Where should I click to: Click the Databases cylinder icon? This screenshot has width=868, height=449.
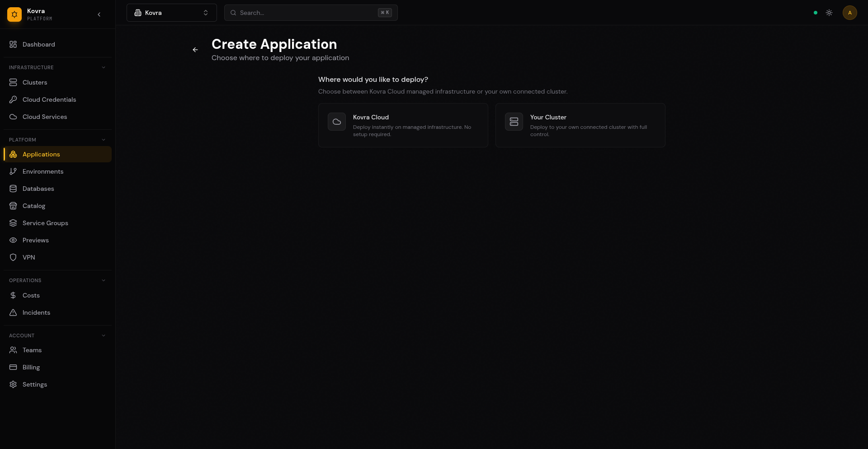[x=13, y=189]
